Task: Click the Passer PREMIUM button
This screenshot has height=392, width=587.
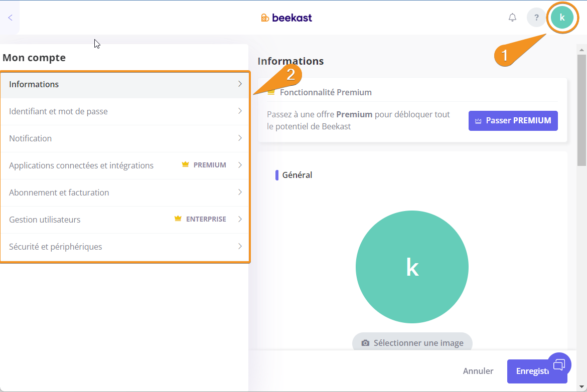Action: [513, 121]
